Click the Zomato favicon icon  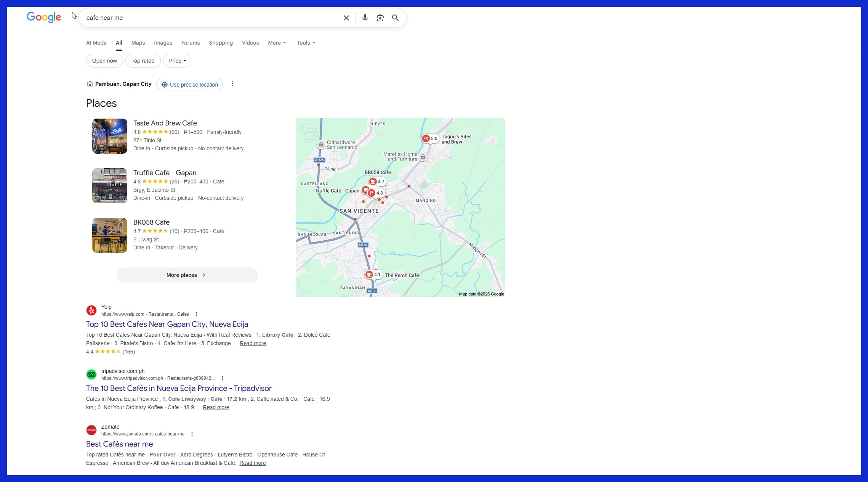[x=91, y=430]
